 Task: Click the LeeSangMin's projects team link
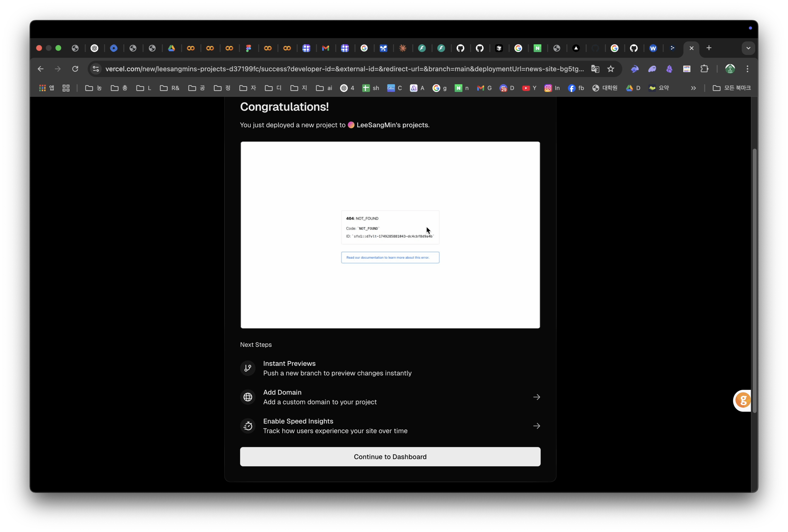click(x=389, y=125)
